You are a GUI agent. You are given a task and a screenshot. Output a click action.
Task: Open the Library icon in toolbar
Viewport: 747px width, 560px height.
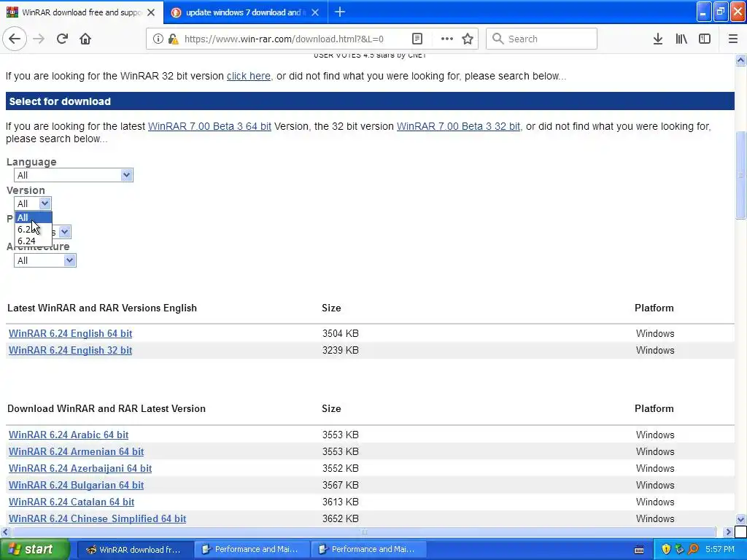pyautogui.click(x=681, y=39)
